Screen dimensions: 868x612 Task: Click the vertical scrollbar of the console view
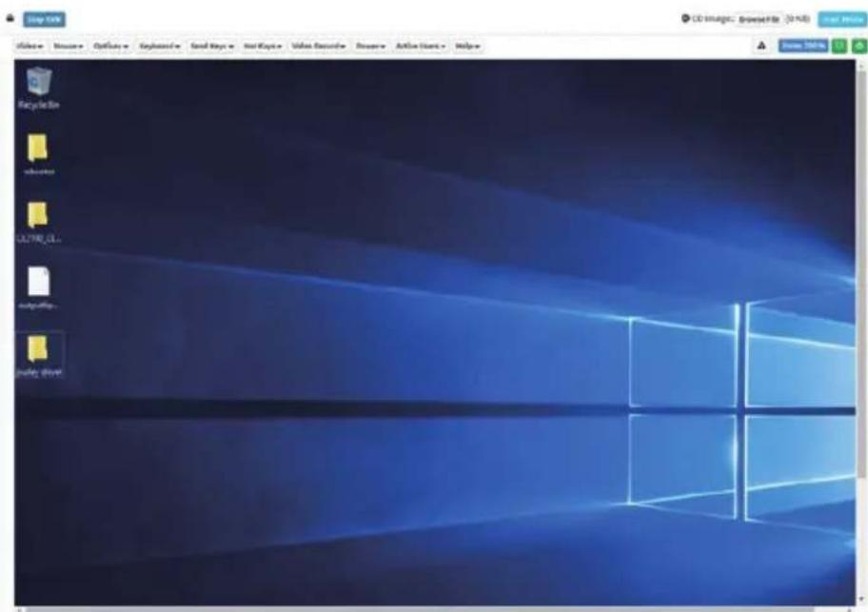862,274
